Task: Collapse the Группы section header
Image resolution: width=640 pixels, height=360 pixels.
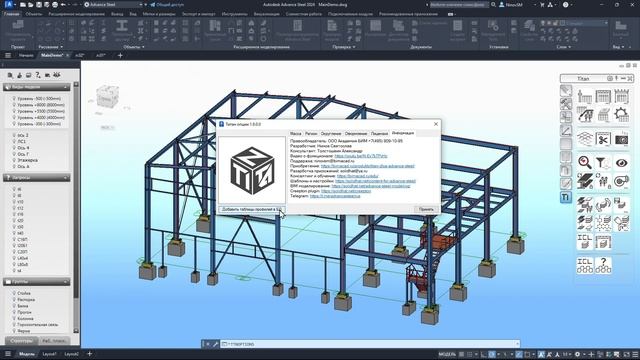Action: click(x=37, y=282)
